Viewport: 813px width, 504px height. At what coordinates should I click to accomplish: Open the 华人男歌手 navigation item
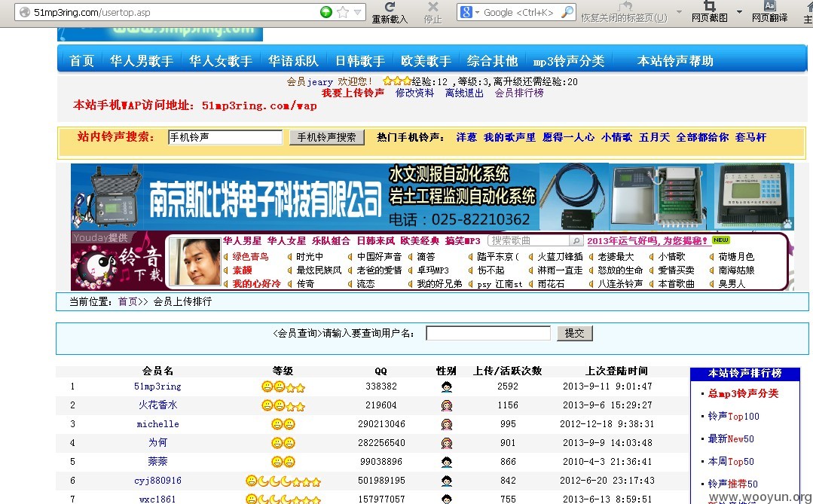click(142, 61)
